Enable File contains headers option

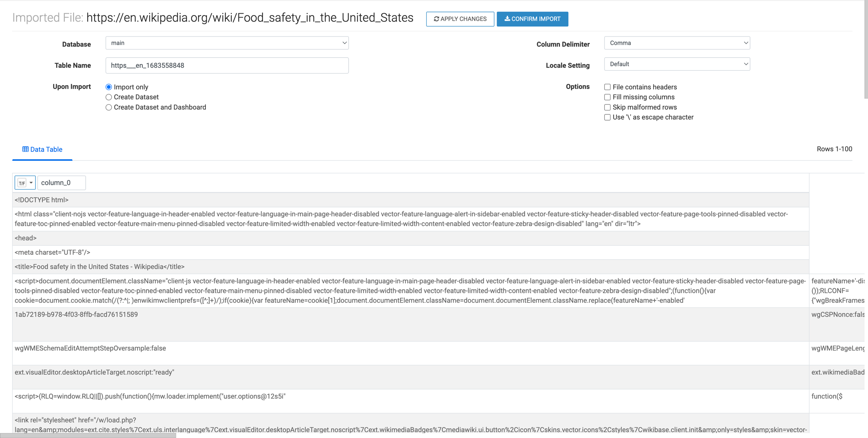tap(607, 87)
